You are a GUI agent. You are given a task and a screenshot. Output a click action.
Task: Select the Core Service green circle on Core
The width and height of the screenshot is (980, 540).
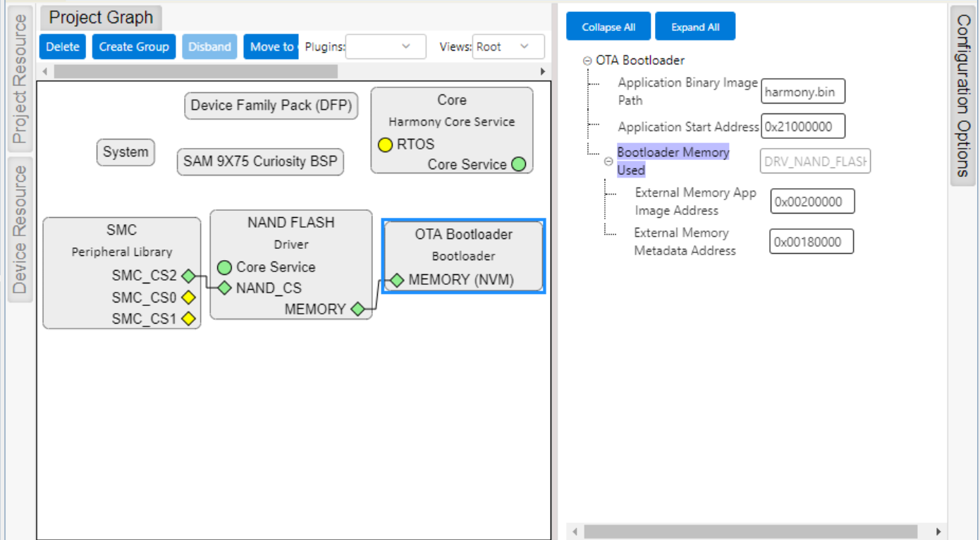520,164
